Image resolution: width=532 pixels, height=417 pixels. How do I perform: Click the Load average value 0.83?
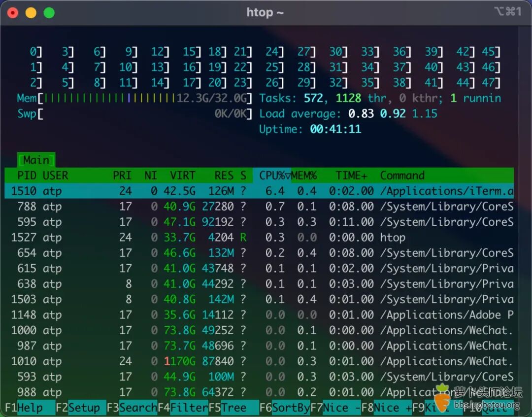(361, 113)
